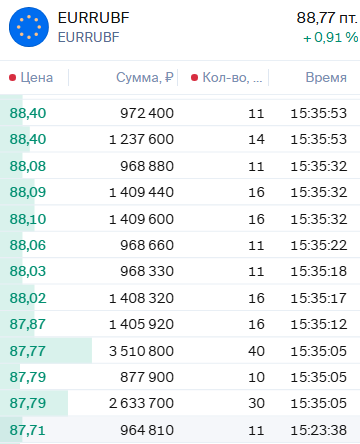The image size is (360, 444).
Task: Select price 88,08 row
Action: (x=180, y=166)
